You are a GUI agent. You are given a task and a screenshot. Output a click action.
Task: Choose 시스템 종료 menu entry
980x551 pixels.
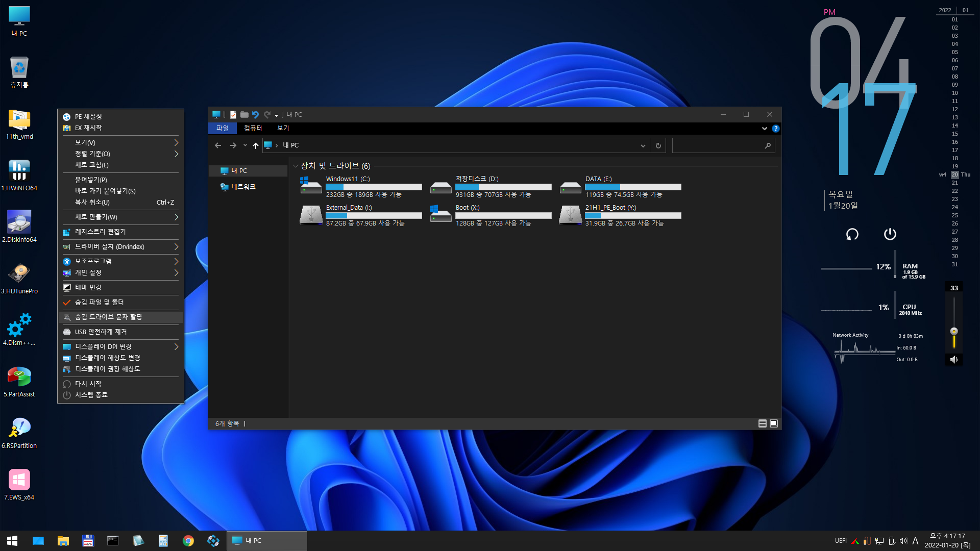[x=120, y=395]
